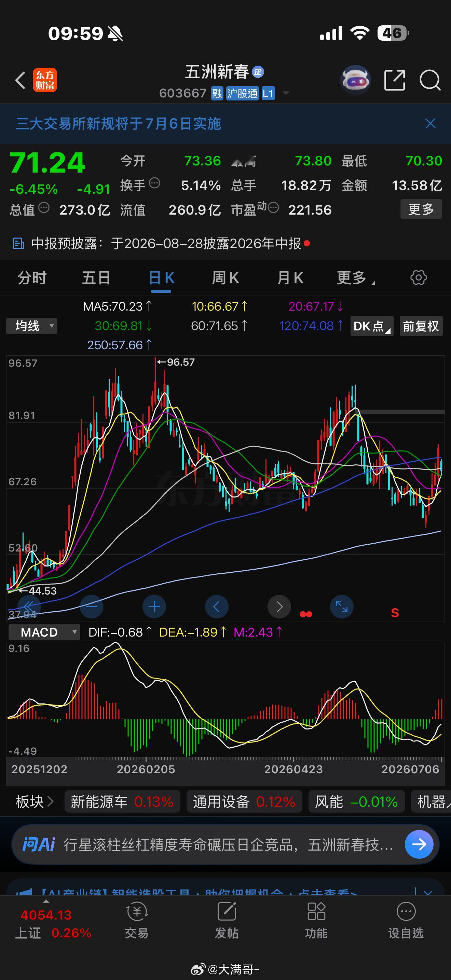The width and height of the screenshot is (451, 980).
Task: Open the robot AI assistant avatar
Action: [x=356, y=80]
